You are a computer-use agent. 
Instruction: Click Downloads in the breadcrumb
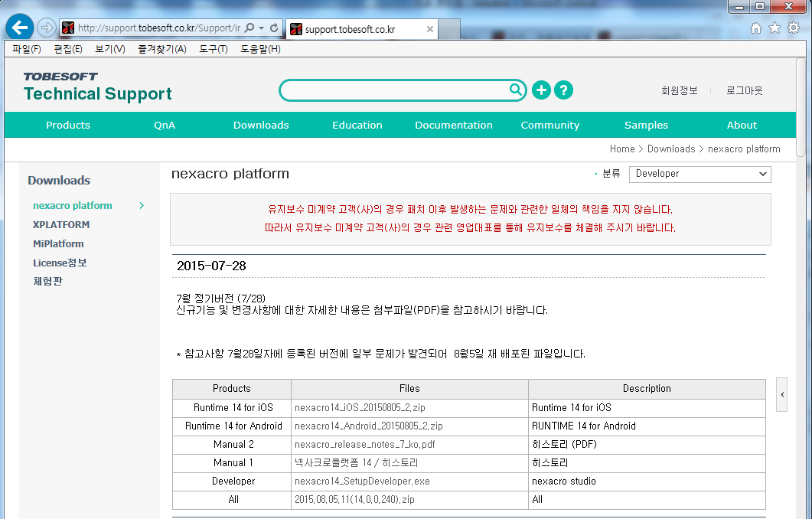click(x=671, y=149)
